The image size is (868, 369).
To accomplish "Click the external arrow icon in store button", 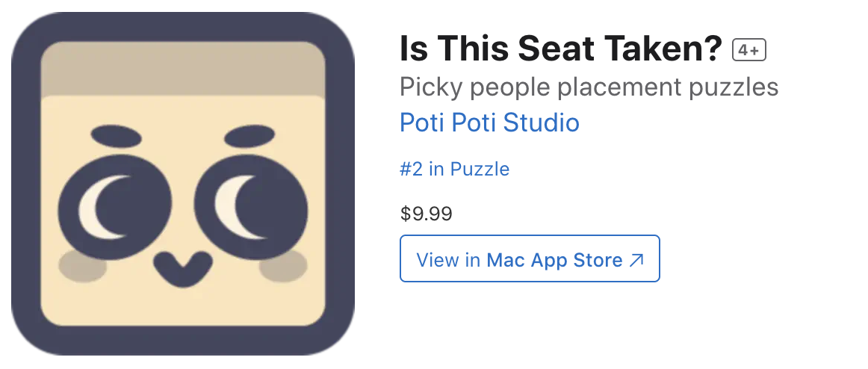I will point(637,260).
